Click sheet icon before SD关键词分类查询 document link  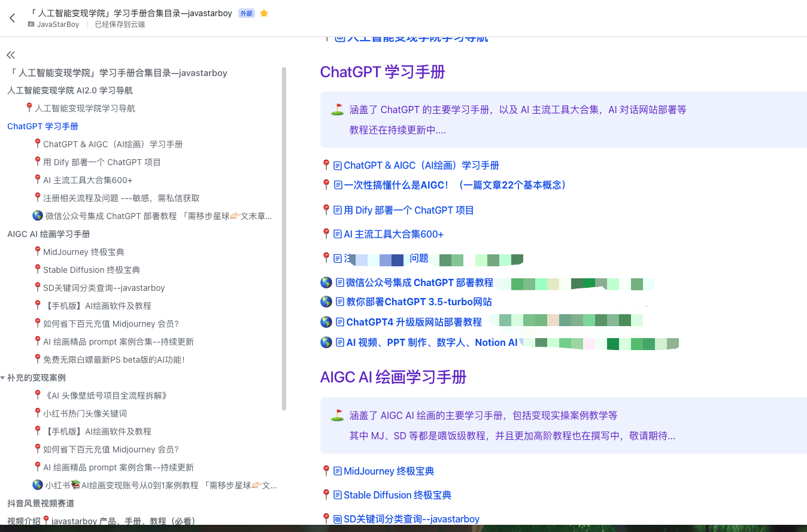pyautogui.click(x=338, y=519)
